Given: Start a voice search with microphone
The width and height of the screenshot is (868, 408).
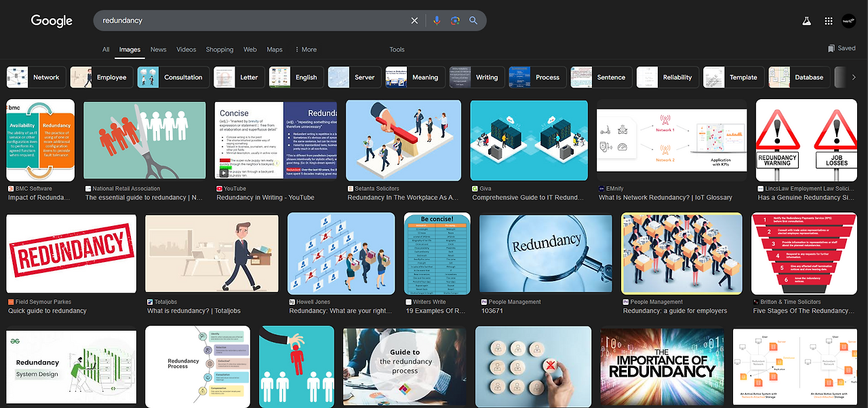Looking at the screenshot, I should coord(437,20).
